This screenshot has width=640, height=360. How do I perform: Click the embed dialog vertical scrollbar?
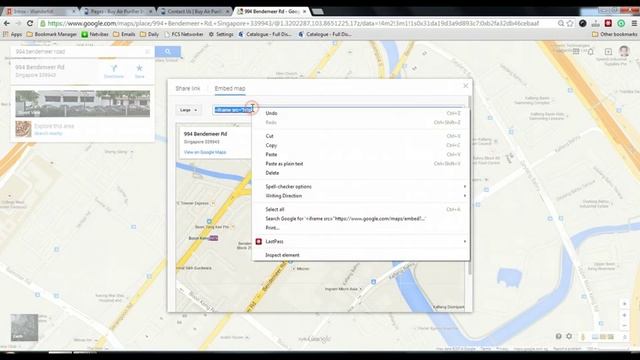(x=470, y=184)
